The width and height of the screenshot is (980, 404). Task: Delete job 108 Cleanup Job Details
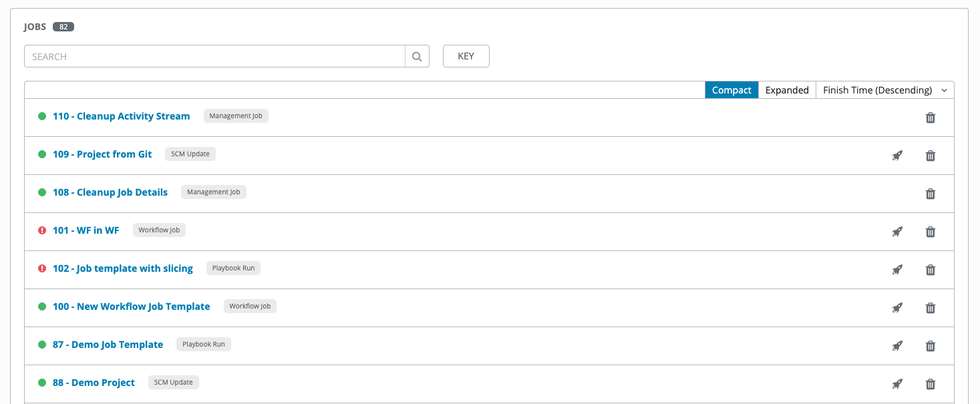(930, 194)
